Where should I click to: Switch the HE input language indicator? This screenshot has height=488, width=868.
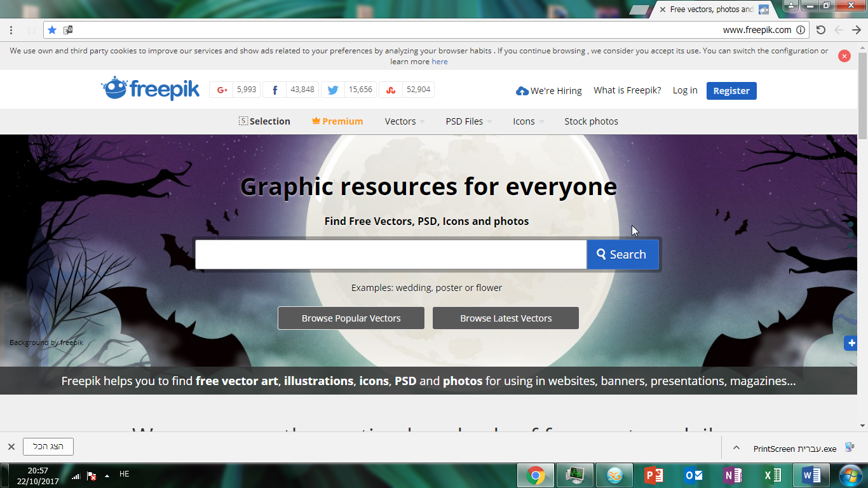point(124,474)
